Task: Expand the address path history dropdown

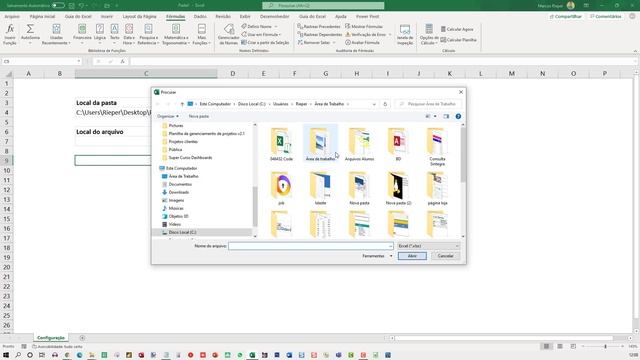Action: [x=374, y=104]
